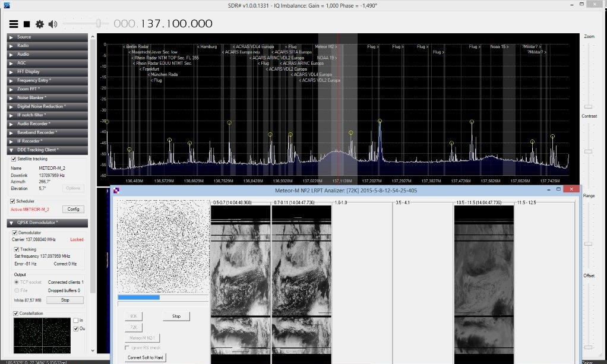The image size is (607, 364).
Task: Open SDR# settings via the gear icon
Action: pyautogui.click(x=39, y=24)
